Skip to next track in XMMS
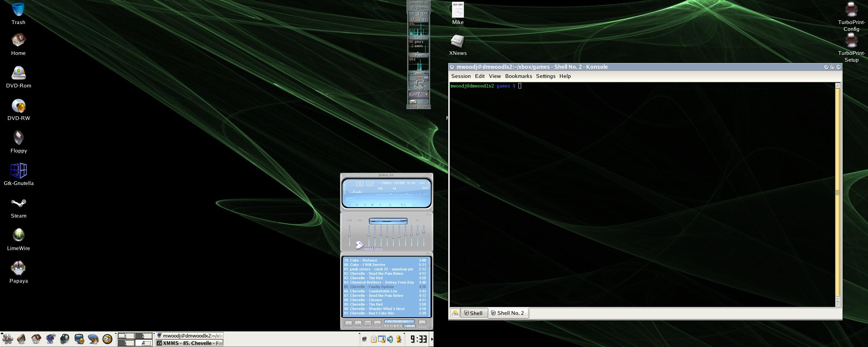 click(380, 205)
